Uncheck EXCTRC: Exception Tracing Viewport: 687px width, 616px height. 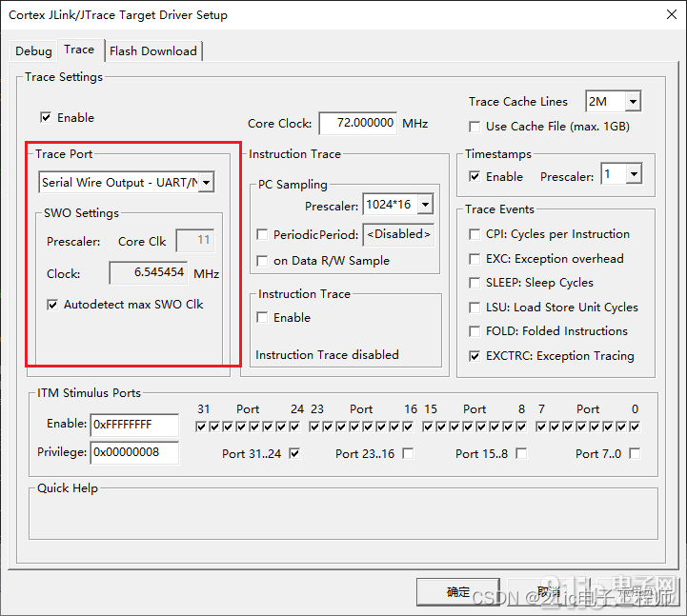pos(475,356)
